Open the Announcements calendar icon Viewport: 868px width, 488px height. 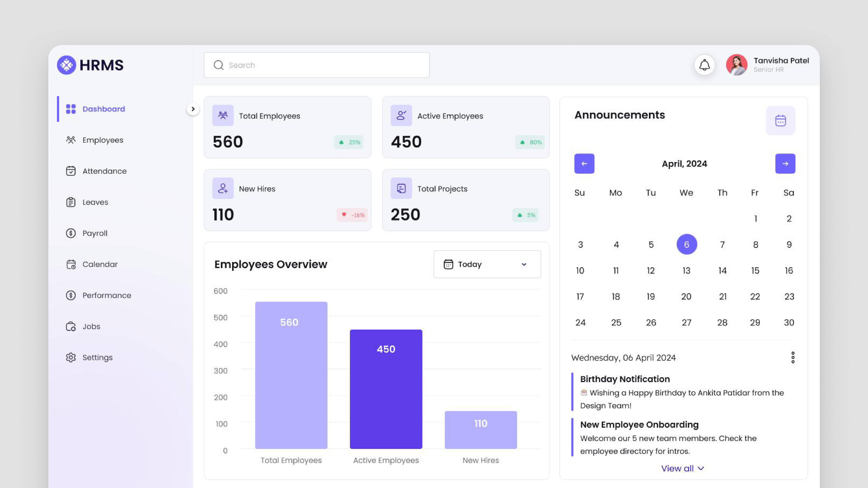coord(780,120)
